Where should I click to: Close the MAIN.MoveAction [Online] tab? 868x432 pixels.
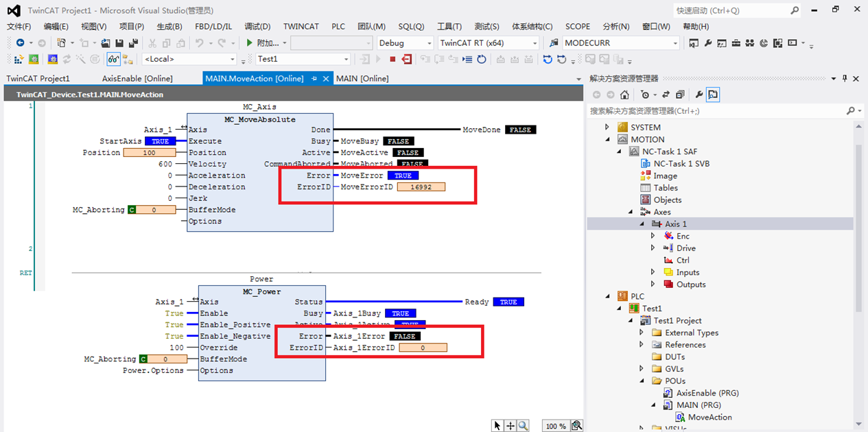(327, 78)
